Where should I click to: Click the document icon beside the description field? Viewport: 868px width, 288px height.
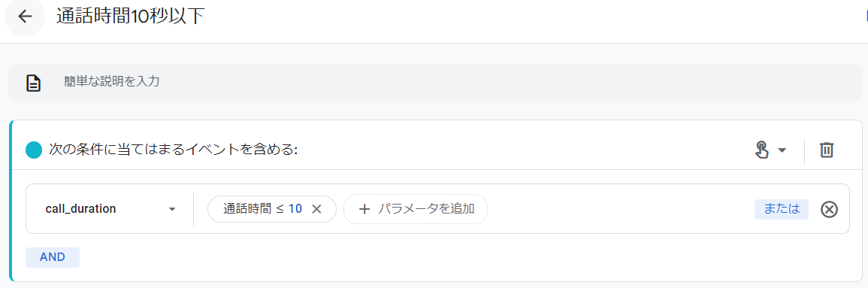point(35,83)
